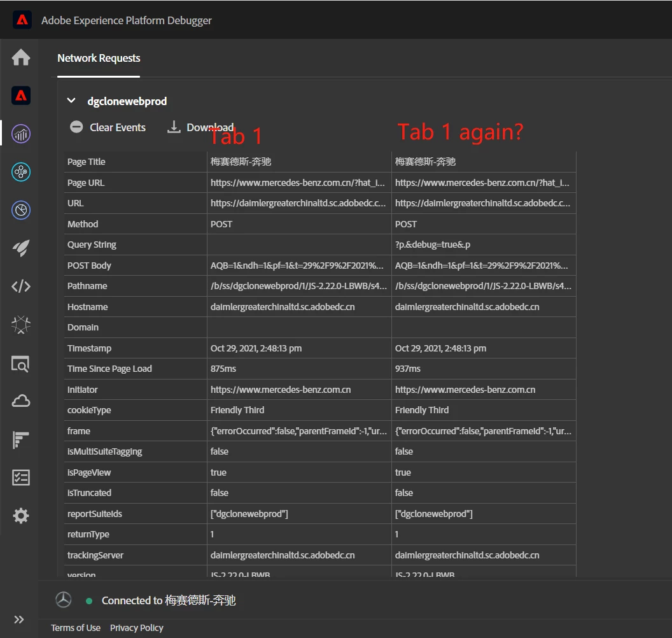Open the Home section in sidebar
Viewport: 672px width, 638px height.
[x=20, y=57]
